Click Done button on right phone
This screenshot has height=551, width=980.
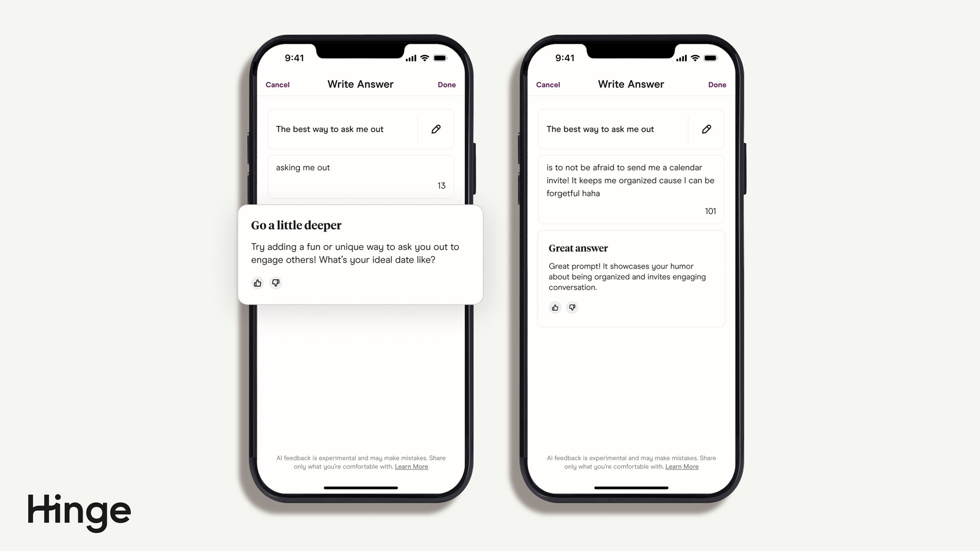[x=717, y=84]
